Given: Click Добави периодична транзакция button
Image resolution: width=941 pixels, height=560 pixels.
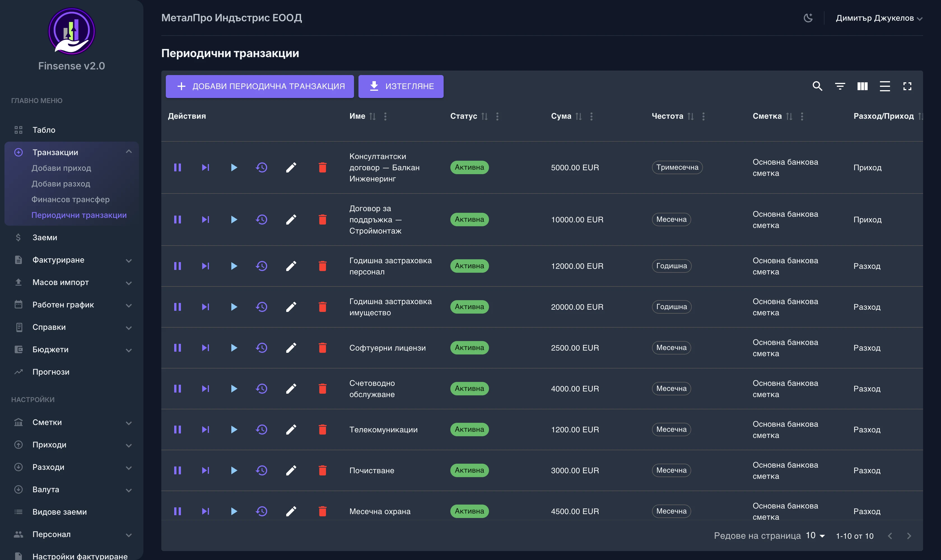Looking at the screenshot, I should 260,87.
